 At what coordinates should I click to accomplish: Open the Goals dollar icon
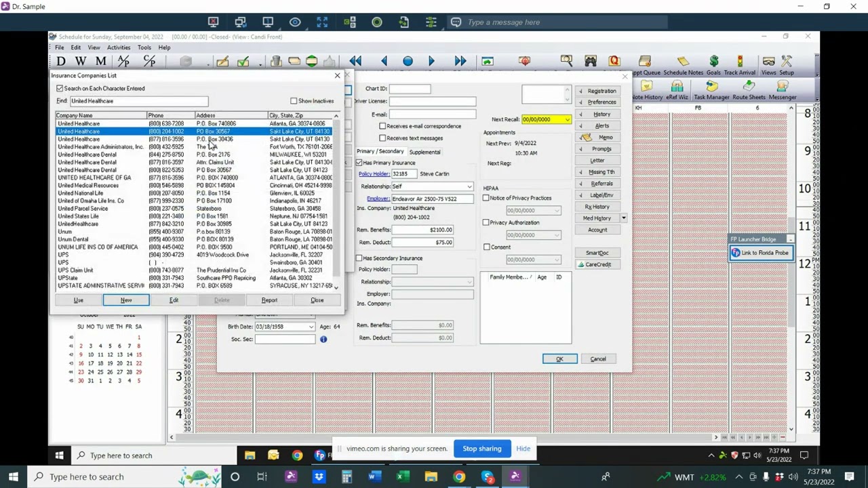click(x=713, y=66)
